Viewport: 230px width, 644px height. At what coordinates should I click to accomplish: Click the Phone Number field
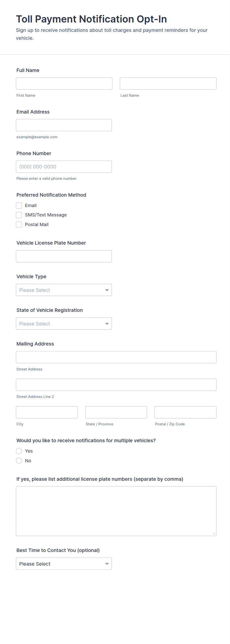click(x=64, y=167)
